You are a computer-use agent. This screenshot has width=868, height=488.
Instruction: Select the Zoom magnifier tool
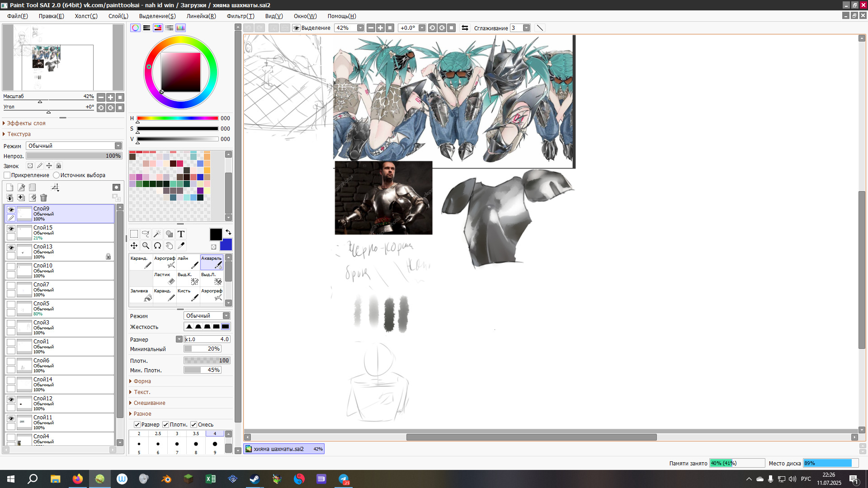pos(146,246)
